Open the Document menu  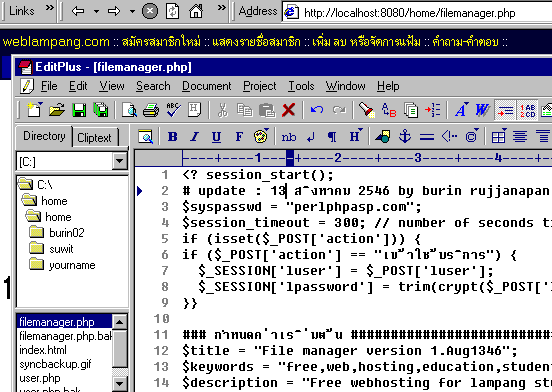(x=207, y=86)
